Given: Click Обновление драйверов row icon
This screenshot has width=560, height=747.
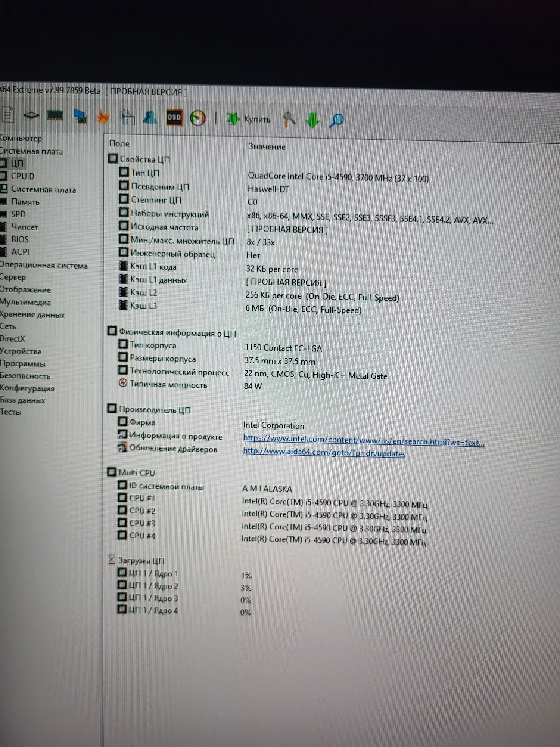Looking at the screenshot, I should point(122,447).
